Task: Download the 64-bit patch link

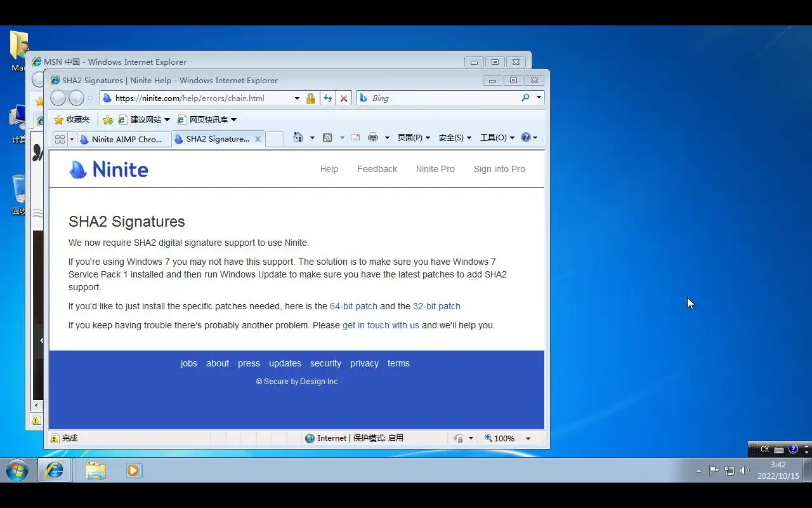Action: 353,306
